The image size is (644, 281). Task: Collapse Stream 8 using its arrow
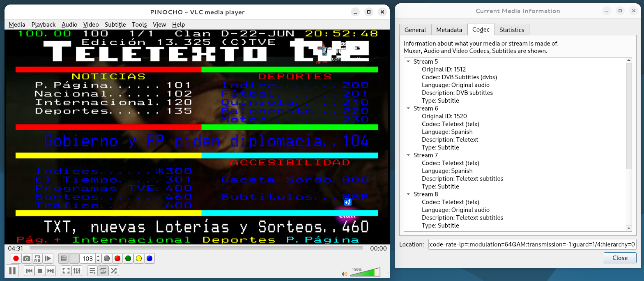[x=409, y=194]
